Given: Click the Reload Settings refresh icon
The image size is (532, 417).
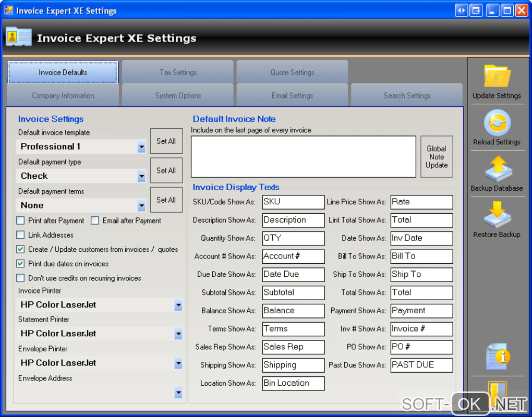Looking at the screenshot, I should coord(497,122).
